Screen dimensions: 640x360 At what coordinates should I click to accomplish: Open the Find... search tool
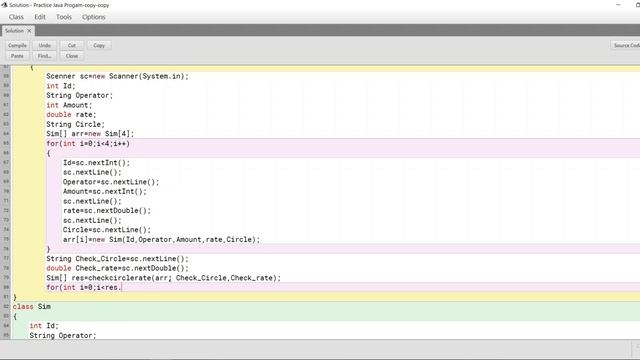coord(44,56)
